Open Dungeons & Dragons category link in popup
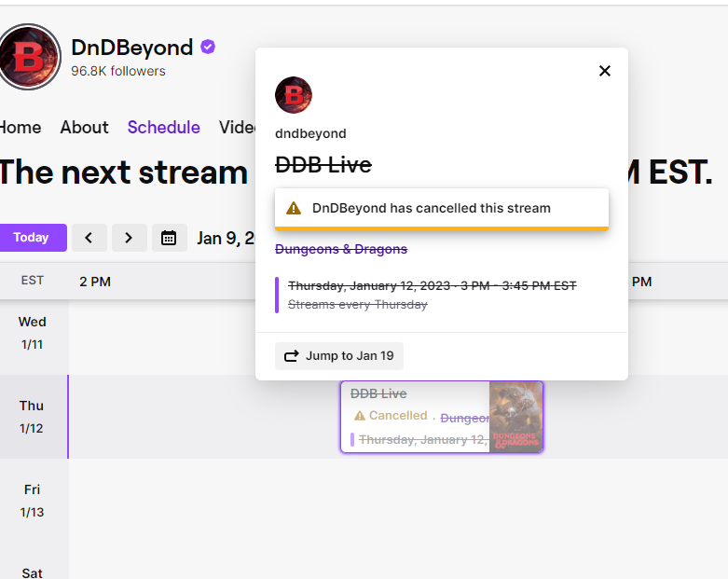The height and width of the screenshot is (579, 728). [341, 249]
